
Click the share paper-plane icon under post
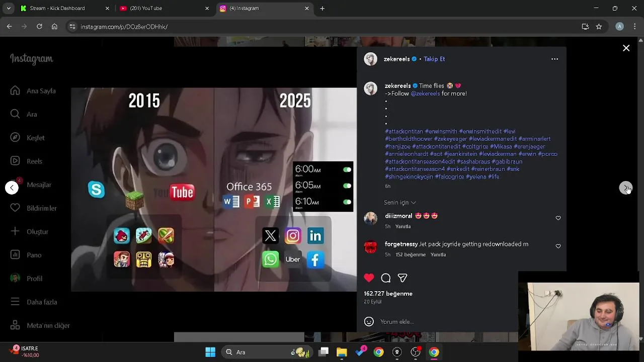coord(403,278)
